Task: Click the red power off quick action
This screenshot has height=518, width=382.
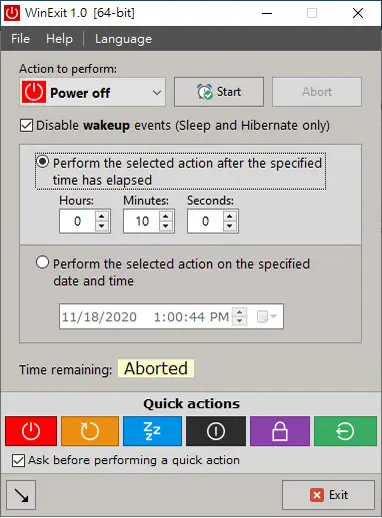Action: [x=31, y=431]
